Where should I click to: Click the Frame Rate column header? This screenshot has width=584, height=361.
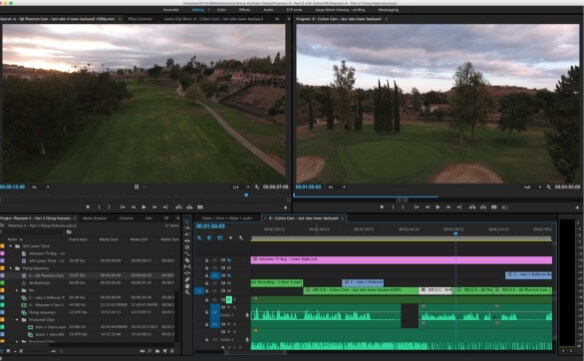click(78, 239)
